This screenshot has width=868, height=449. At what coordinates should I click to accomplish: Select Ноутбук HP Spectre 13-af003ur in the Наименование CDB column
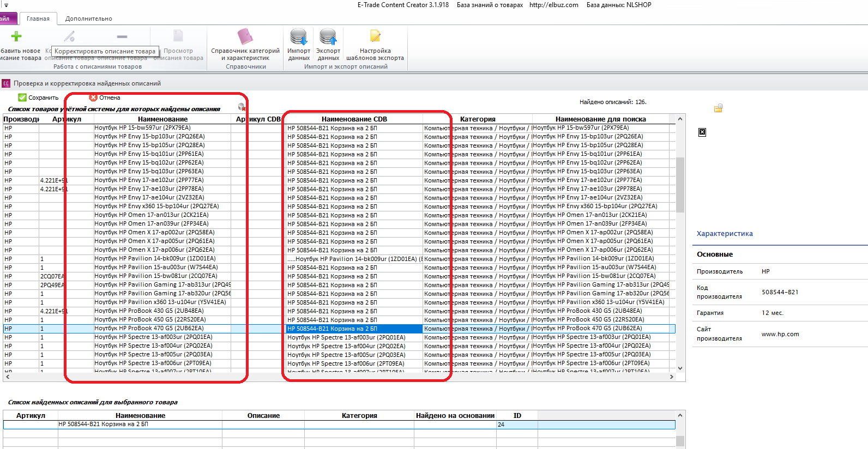(x=354, y=337)
